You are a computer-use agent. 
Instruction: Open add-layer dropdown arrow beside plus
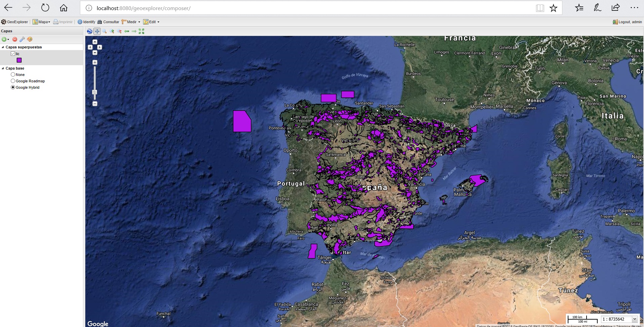8,40
